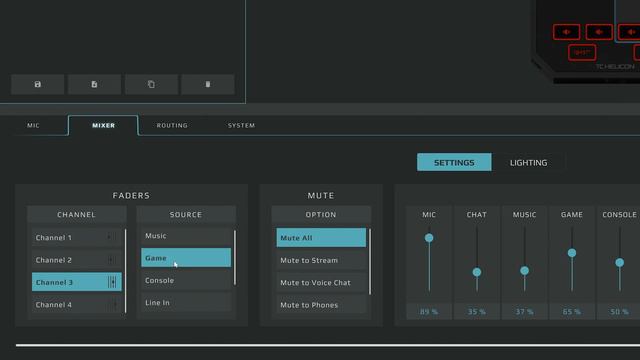
Task: Select Channel 2 in the channel list
Action: click(77, 260)
